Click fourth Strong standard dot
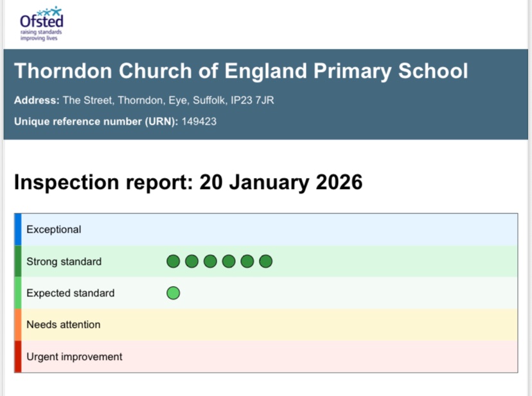The image size is (532, 396). (x=229, y=261)
